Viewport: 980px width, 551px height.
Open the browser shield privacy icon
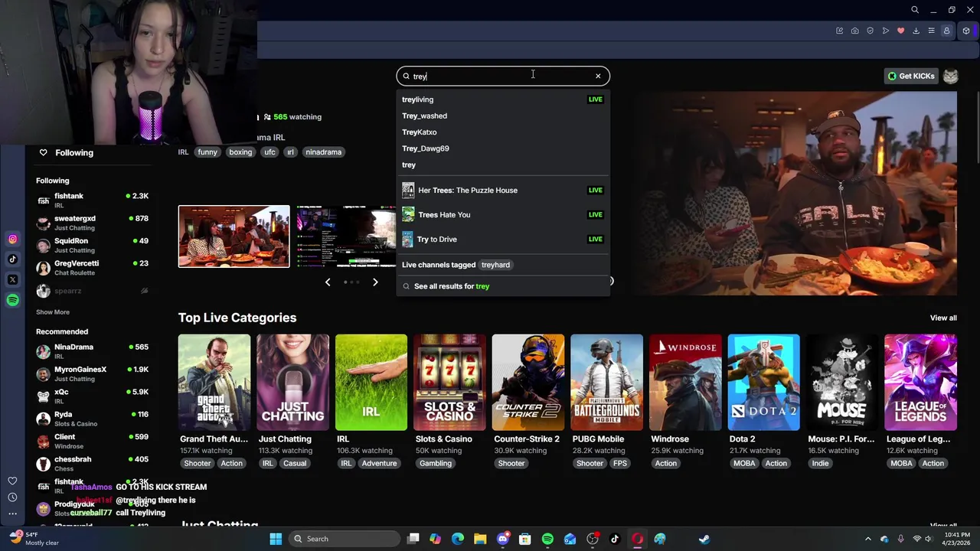870,31
